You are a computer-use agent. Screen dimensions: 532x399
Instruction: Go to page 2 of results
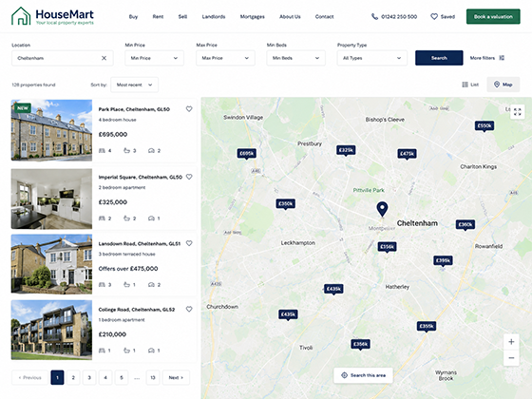point(73,378)
